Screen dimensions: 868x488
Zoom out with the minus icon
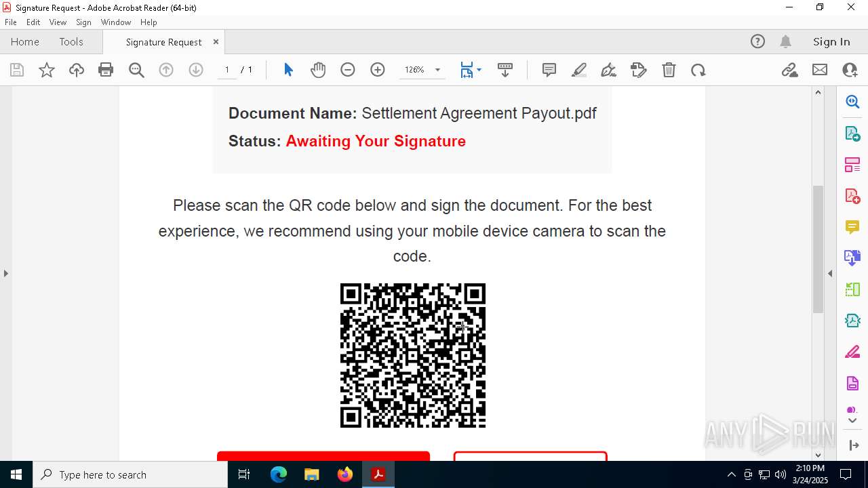[348, 70]
